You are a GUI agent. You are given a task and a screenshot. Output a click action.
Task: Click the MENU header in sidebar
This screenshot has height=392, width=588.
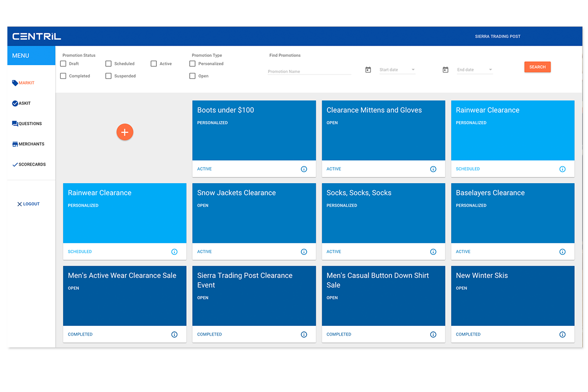pos(31,55)
